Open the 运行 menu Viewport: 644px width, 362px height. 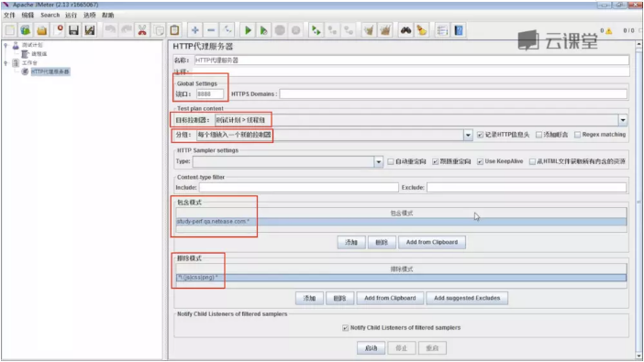point(71,16)
